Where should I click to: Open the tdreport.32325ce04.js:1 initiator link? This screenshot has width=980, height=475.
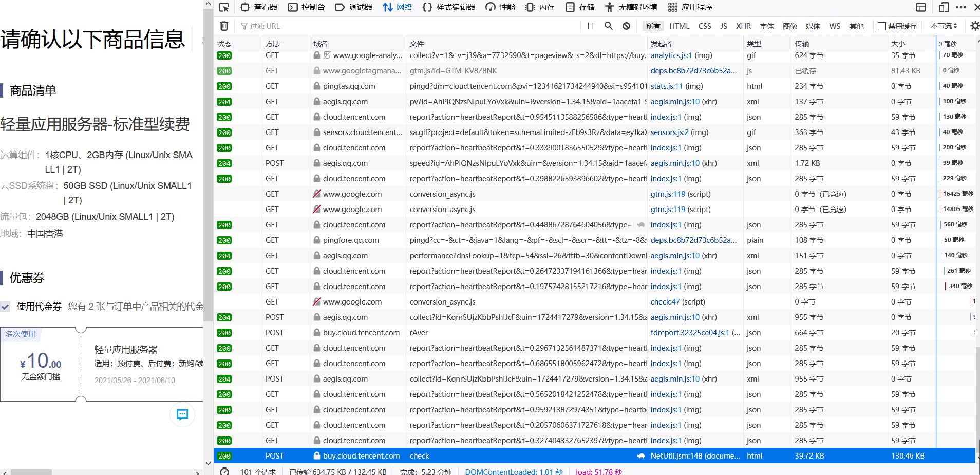tap(689, 333)
